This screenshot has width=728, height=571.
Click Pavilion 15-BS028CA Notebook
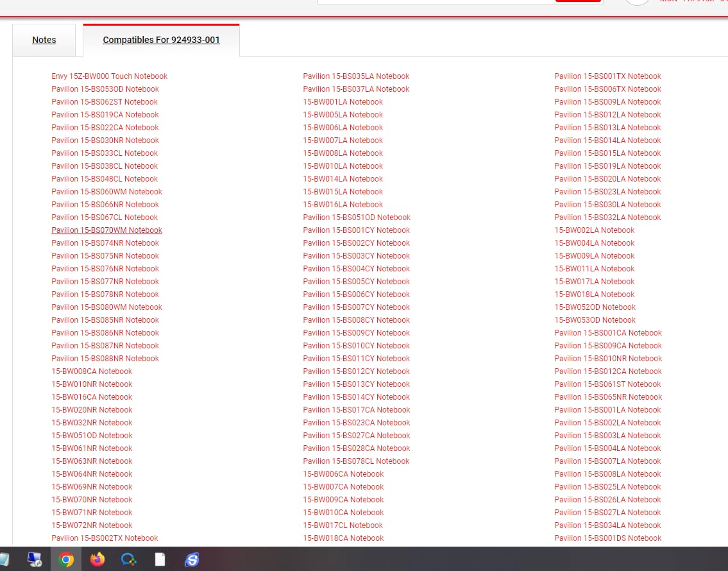click(357, 448)
